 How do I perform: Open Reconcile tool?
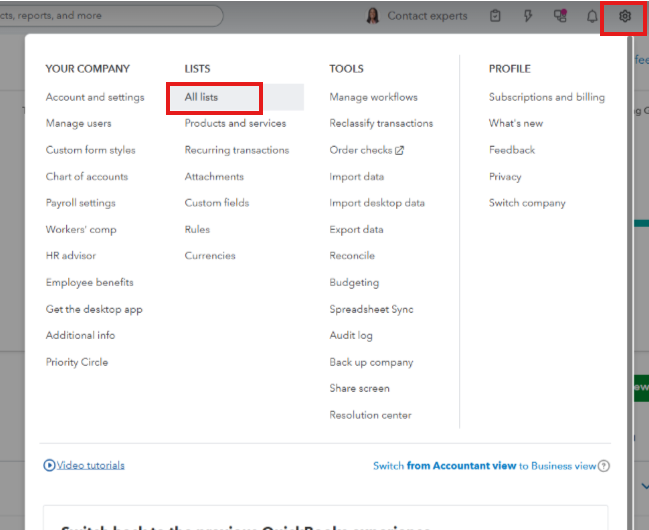352,255
